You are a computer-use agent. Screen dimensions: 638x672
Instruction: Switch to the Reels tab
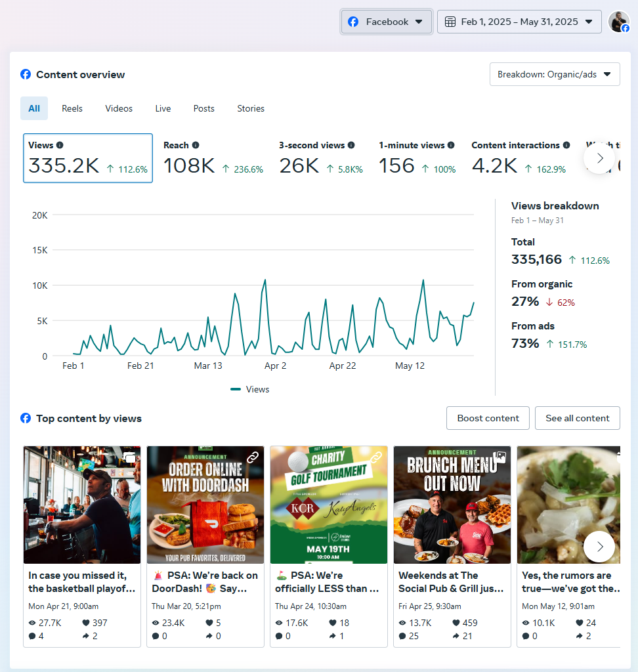(72, 108)
